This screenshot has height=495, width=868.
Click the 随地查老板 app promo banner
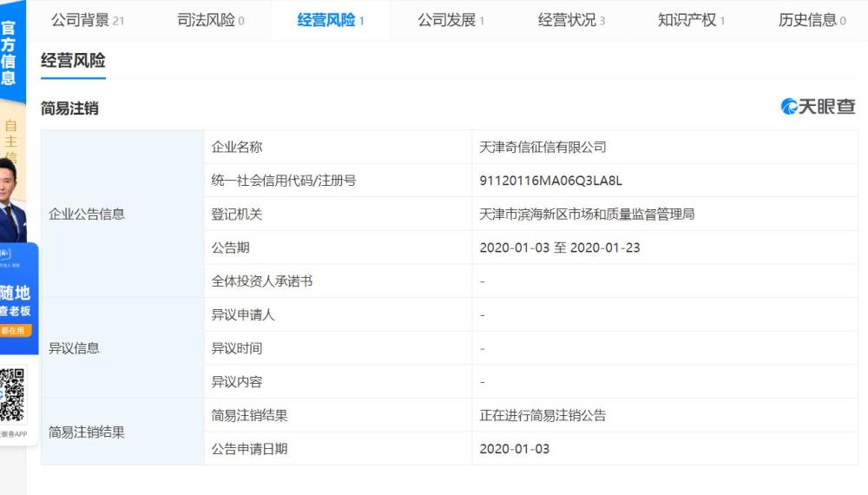point(19,299)
